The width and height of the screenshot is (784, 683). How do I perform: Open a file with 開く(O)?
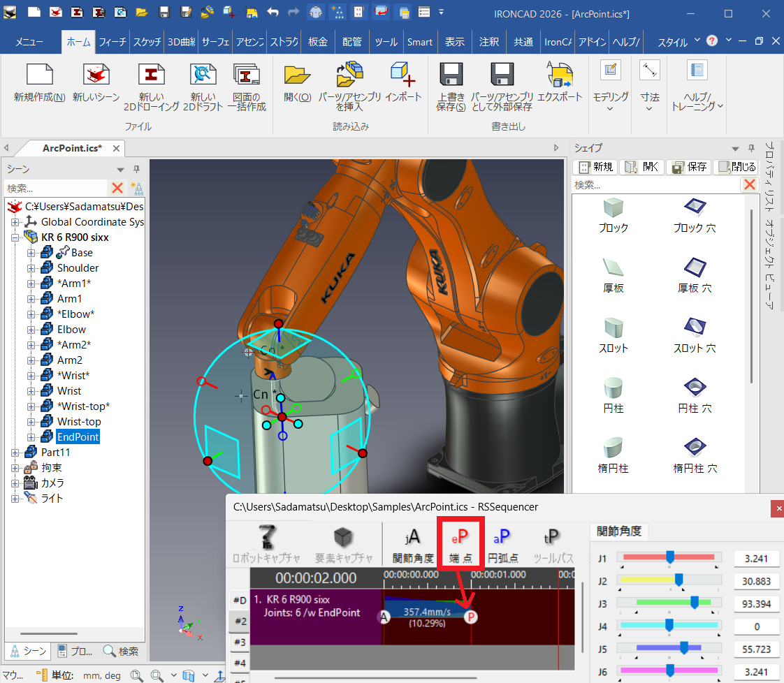click(x=298, y=83)
